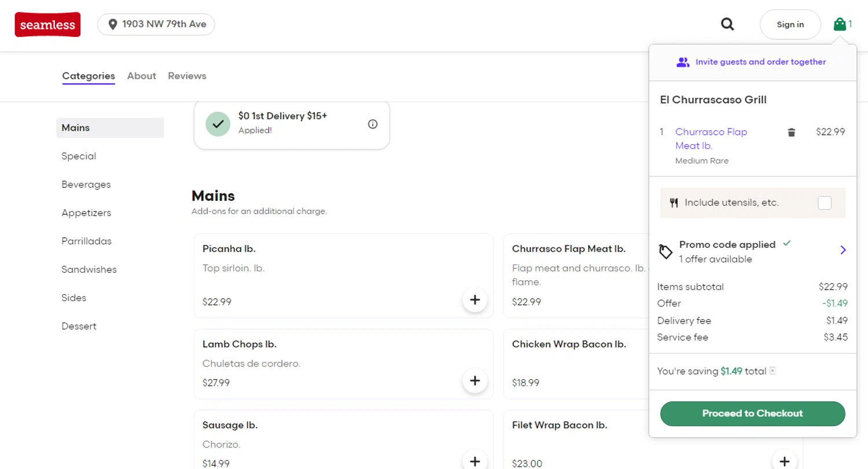The image size is (868, 469).
Task: Click the info icon on $0 1st Delivery
Action: tap(373, 124)
